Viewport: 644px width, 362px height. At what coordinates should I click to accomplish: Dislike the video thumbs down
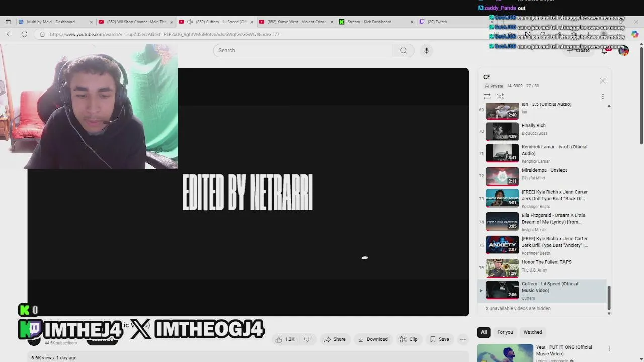[x=307, y=339]
